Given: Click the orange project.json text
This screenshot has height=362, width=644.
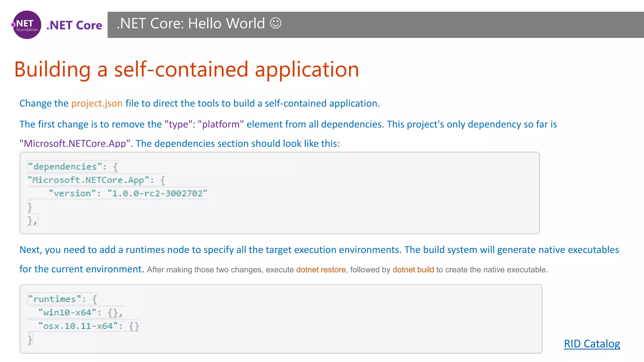Looking at the screenshot, I should tap(97, 103).
